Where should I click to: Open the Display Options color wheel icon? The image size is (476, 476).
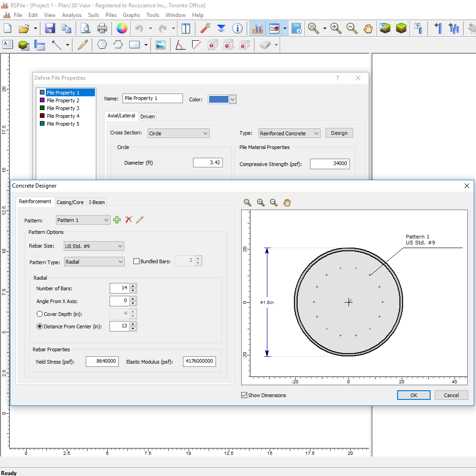click(x=122, y=28)
